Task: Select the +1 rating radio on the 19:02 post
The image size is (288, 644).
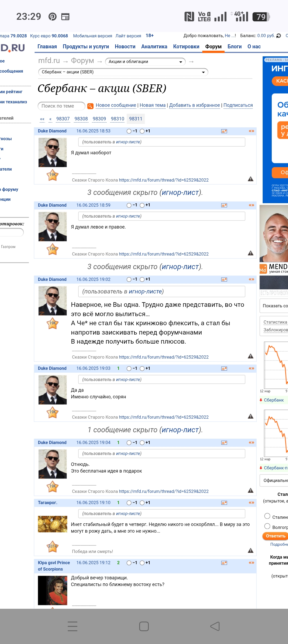Action: point(142,280)
